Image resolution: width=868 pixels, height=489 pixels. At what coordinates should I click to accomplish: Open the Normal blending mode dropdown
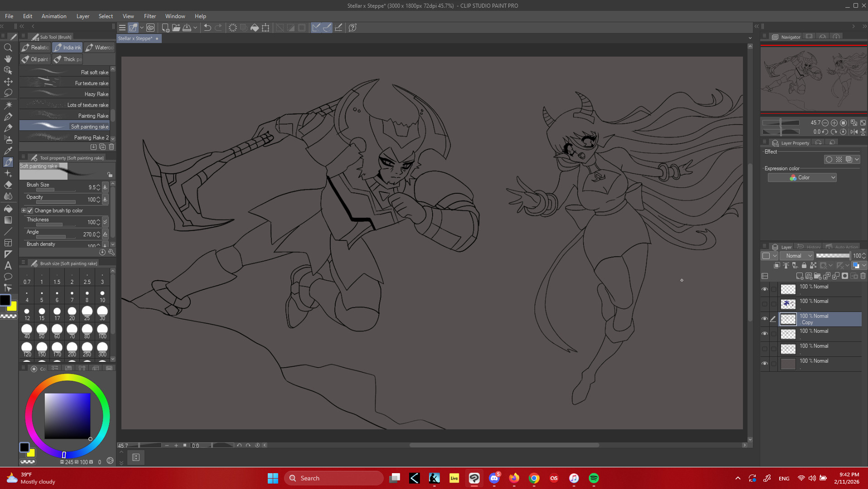point(796,256)
